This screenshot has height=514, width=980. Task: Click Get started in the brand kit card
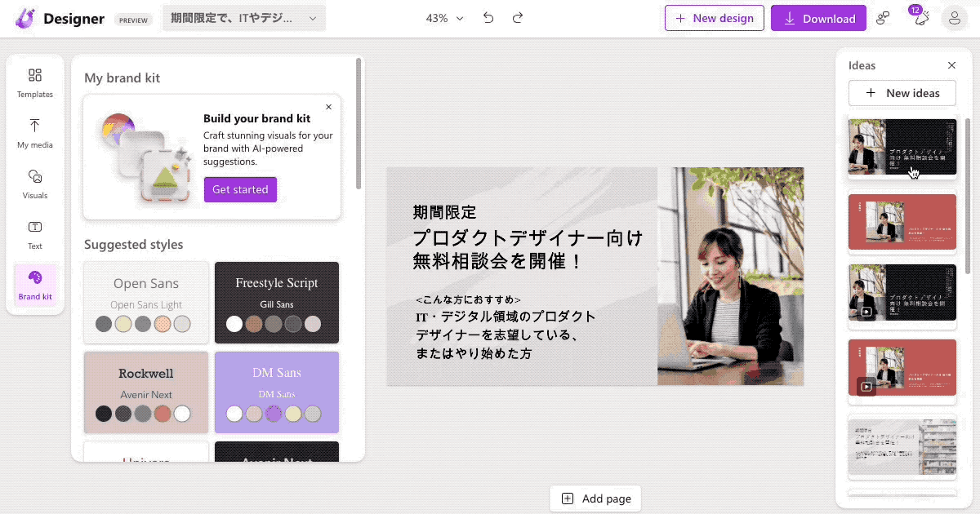(x=240, y=189)
